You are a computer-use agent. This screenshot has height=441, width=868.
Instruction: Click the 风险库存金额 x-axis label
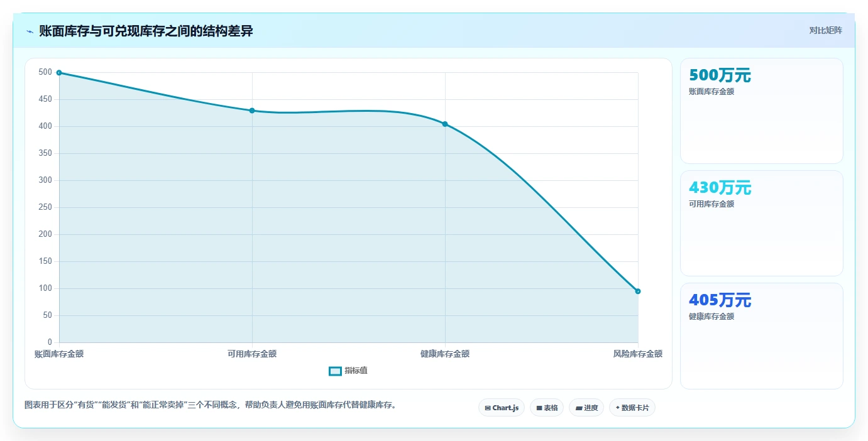638,354
